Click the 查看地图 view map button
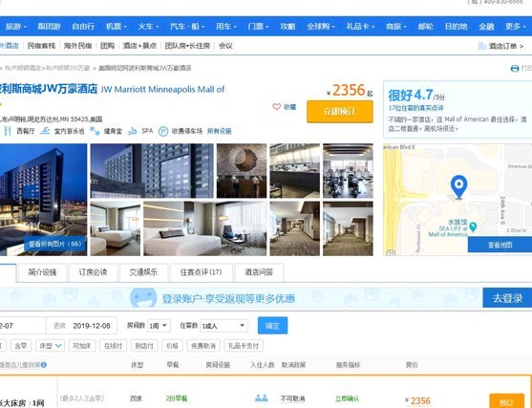 point(500,245)
